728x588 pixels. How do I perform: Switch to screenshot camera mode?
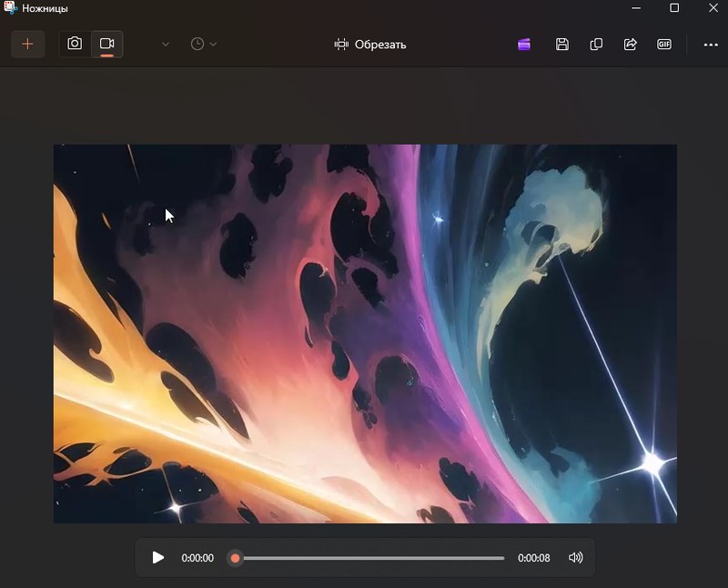[x=75, y=44]
